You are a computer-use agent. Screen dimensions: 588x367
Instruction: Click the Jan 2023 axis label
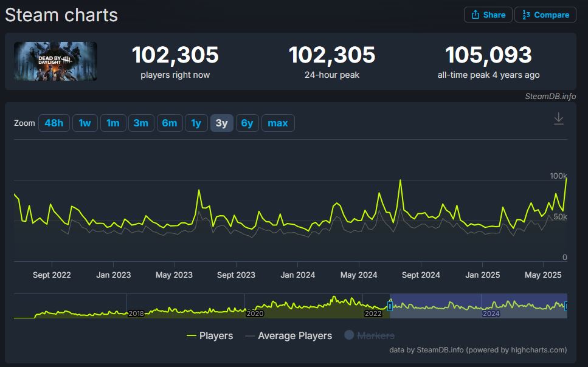point(114,275)
